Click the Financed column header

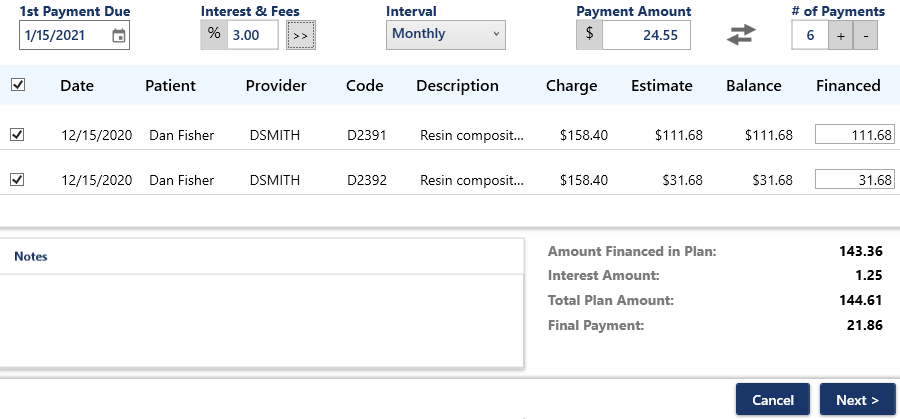pyautogui.click(x=848, y=86)
